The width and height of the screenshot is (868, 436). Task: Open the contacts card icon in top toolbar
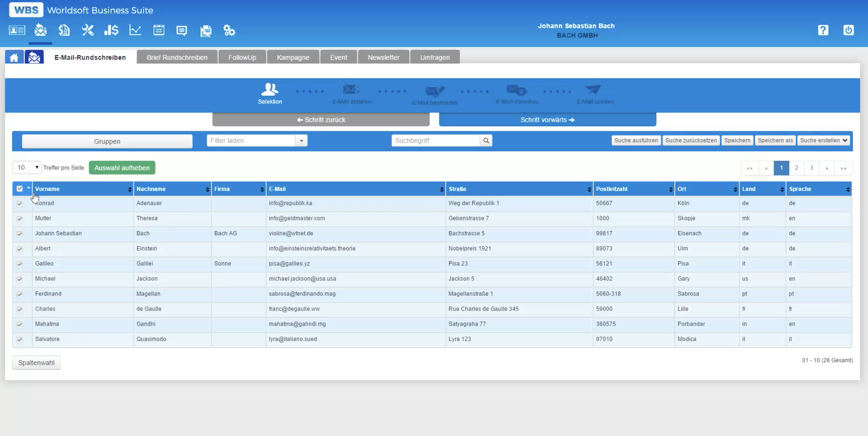click(x=17, y=30)
